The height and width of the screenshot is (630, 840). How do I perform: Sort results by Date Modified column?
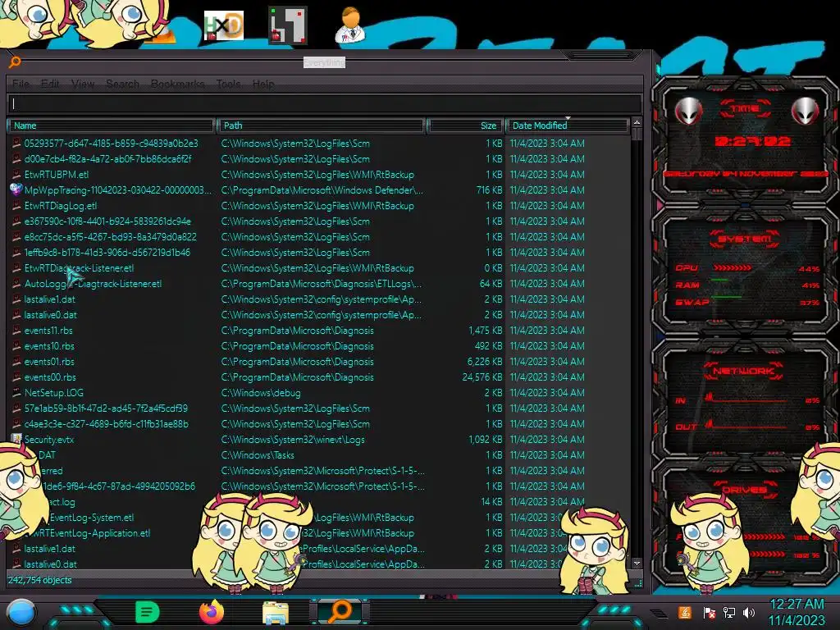[568, 126]
